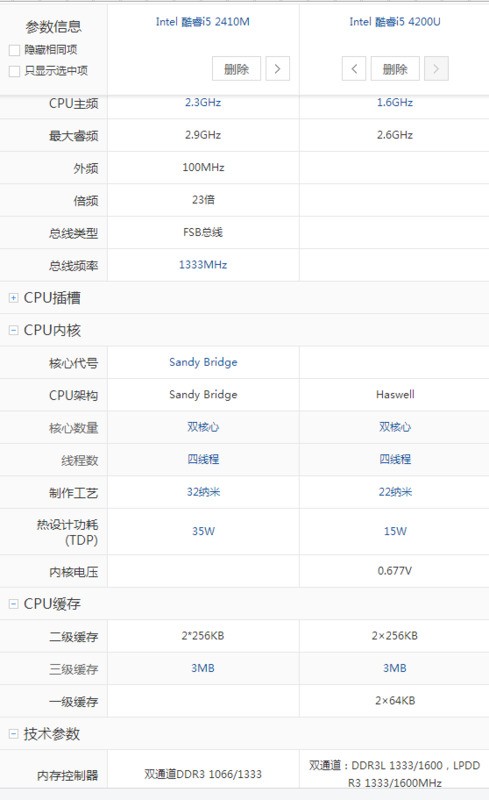The height and width of the screenshot is (800, 489).
Task: Click the 热设计功耗(TDP) row label
Action: pyautogui.click(x=67, y=532)
